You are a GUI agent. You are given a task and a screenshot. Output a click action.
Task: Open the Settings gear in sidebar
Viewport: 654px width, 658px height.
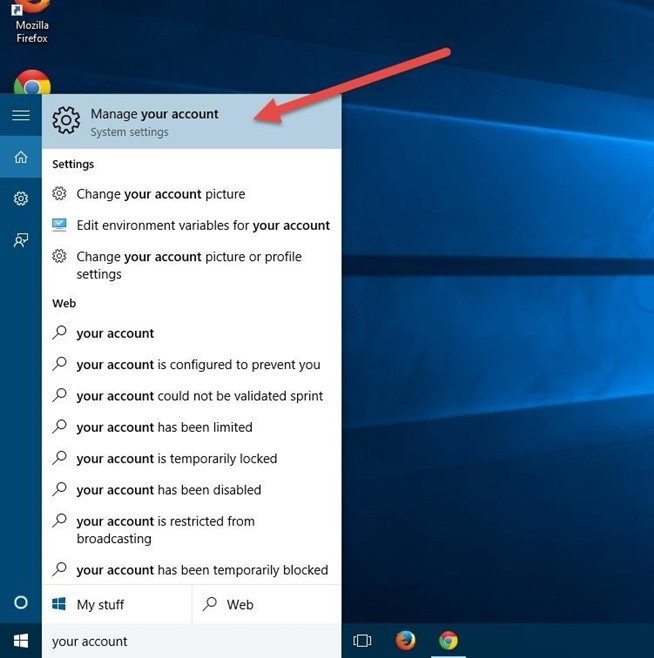pyautogui.click(x=20, y=199)
